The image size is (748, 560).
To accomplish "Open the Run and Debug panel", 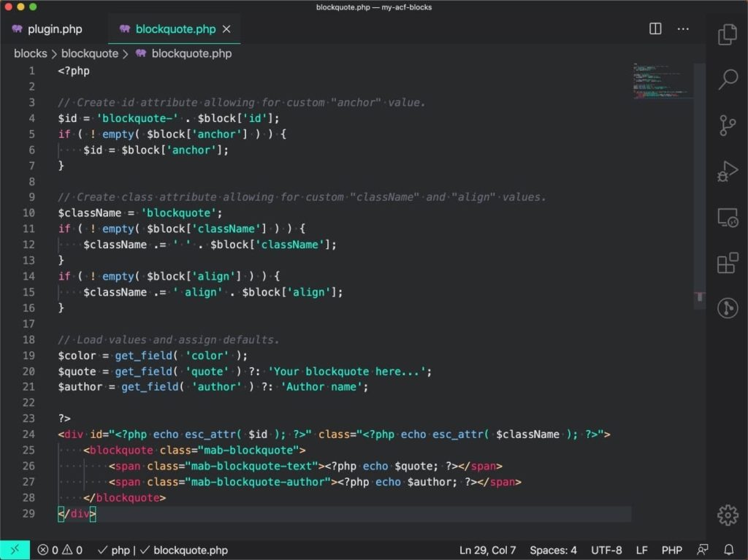I will coord(728,172).
